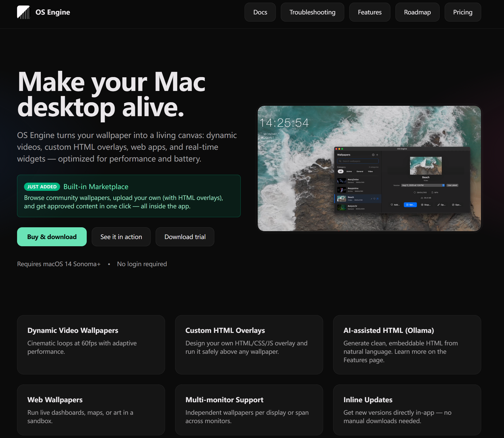Click the Stop... button in preview
This screenshot has height=438, width=504.
426,205
